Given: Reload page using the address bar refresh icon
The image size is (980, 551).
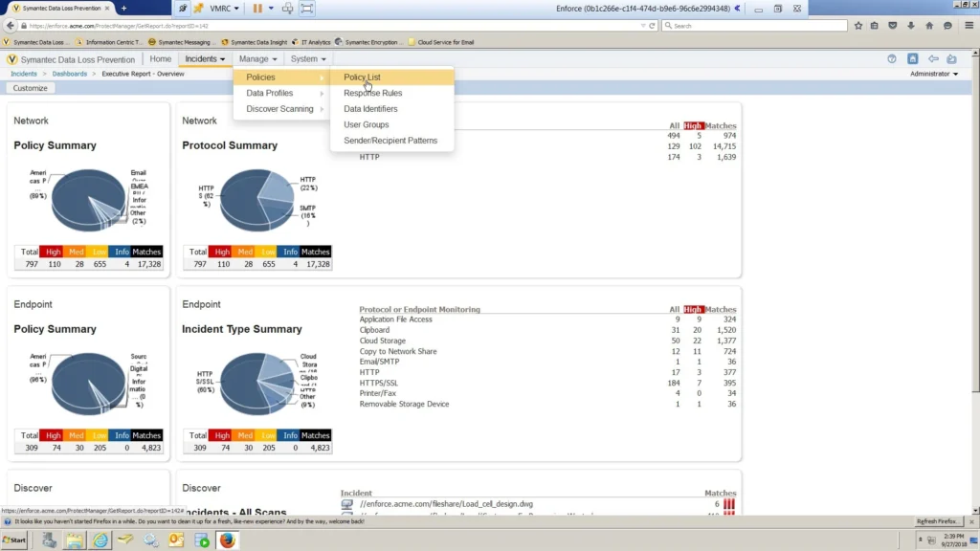Looking at the screenshot, I should (x=652, y=26).
